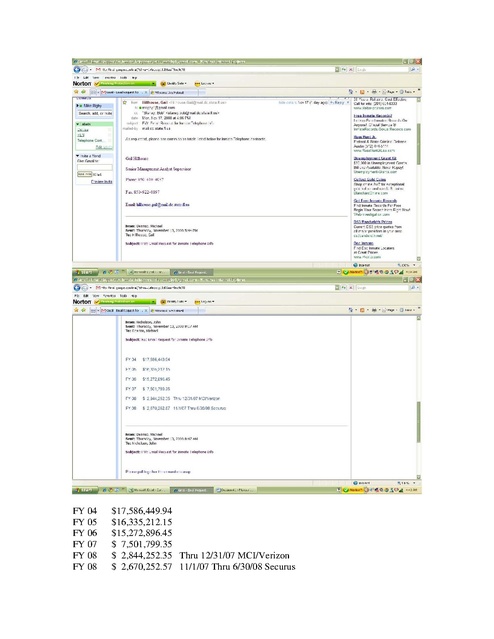Collapse the Invite a friend section

[77, 156]
